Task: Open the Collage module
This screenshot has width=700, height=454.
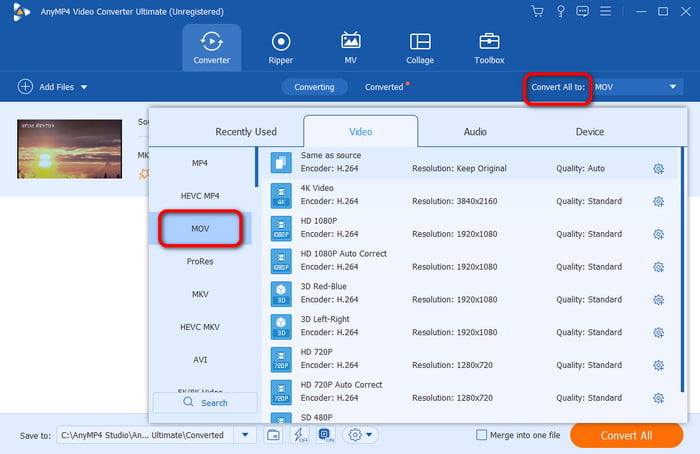Action: (420, 48)
